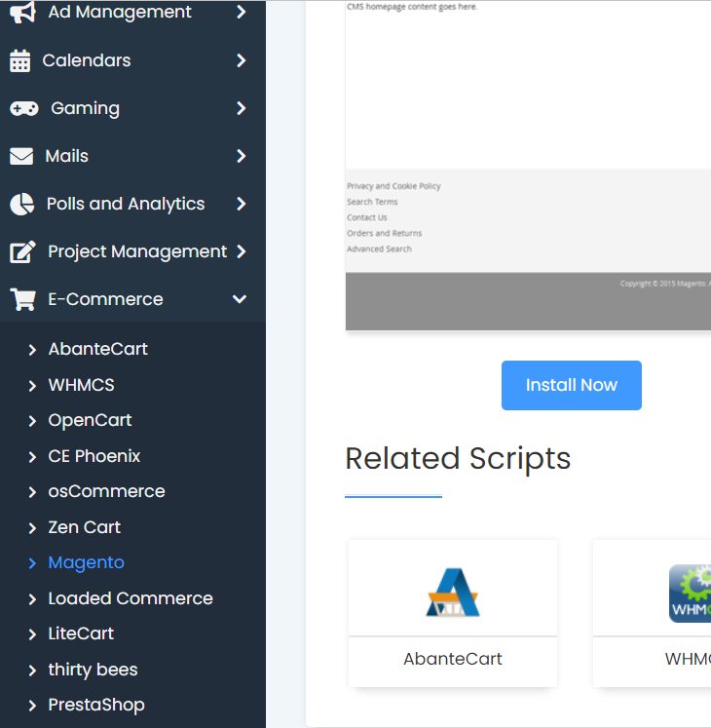Click the Magento copyright text in preview
This screenshot has width=711, height=728.
click(x=665, y=284)
